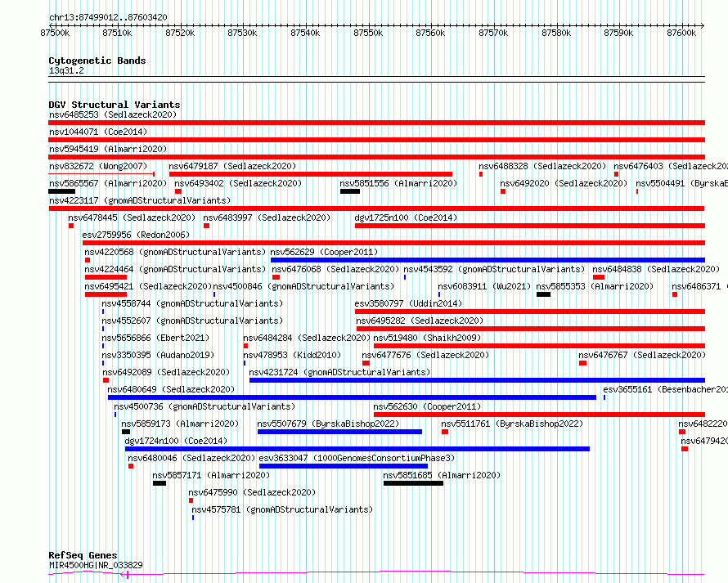Click black bar under nsv5851685 (Almarri2020)
728x583 pixels.
(x=414, y=483)
